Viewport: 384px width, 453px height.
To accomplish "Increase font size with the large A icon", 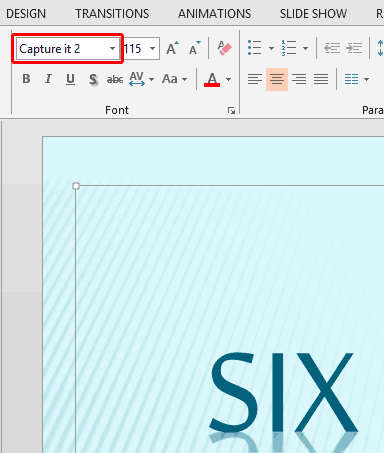I will tap(172, 48).
